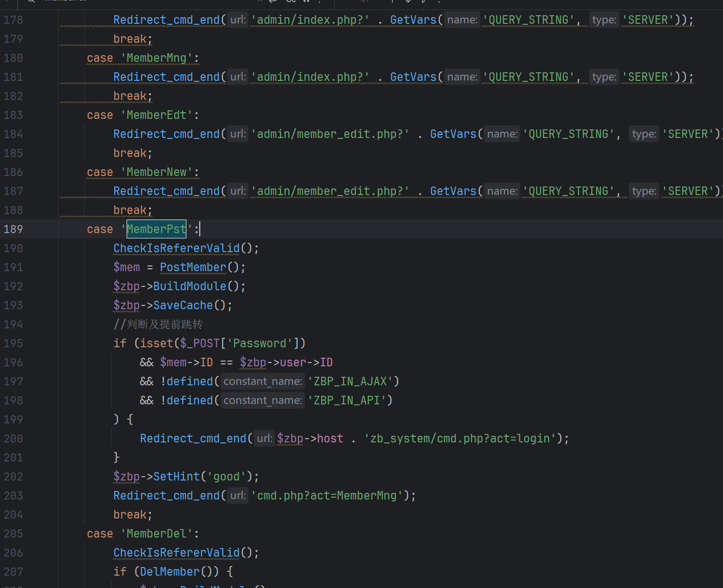Click the Chinese comment on line 194

pyautogui.click(x=158, y=324)
